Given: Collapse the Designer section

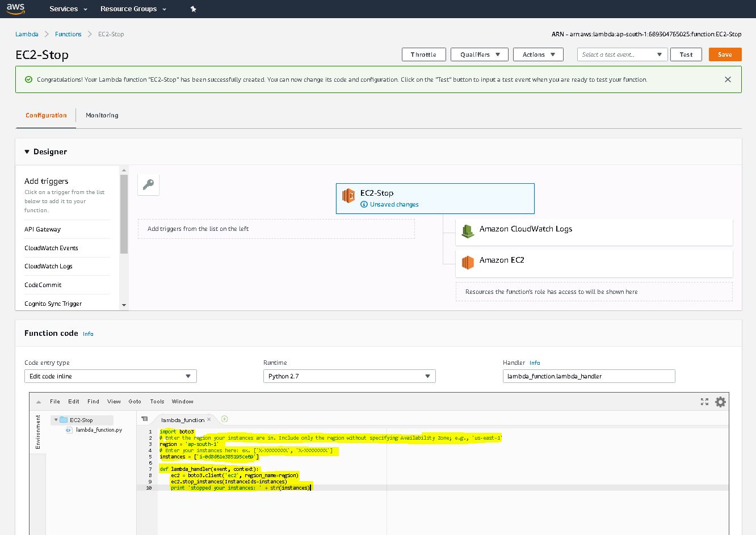Looking at the screenshot, I should [27, 152].
